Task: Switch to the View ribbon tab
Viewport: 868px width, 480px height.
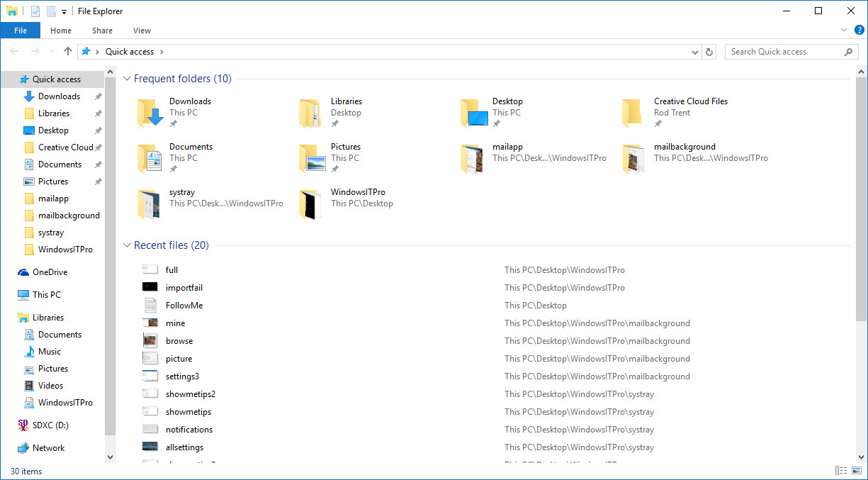Action: click(142, 30)
